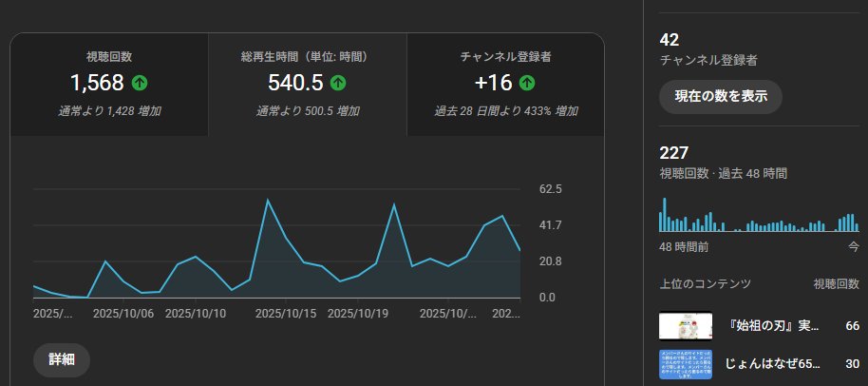Click the 『始祖の刃』実... video title

773,326
